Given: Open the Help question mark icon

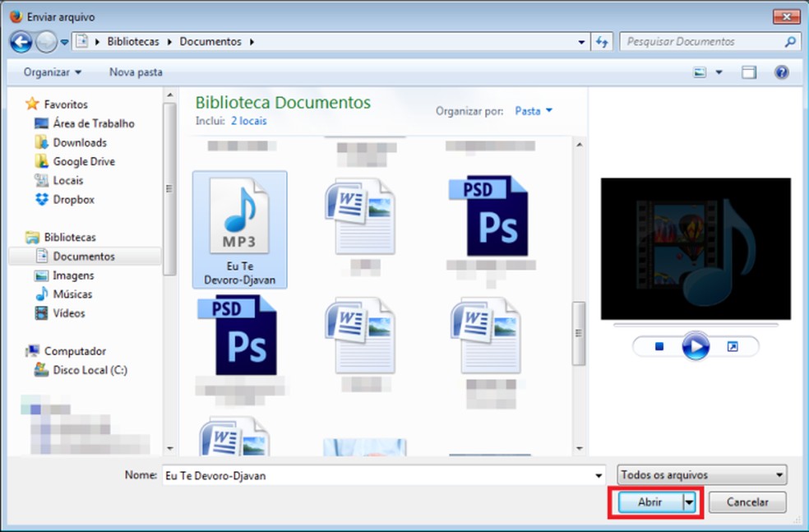Looking at the screenshot, I should click(x=781, y=72).
